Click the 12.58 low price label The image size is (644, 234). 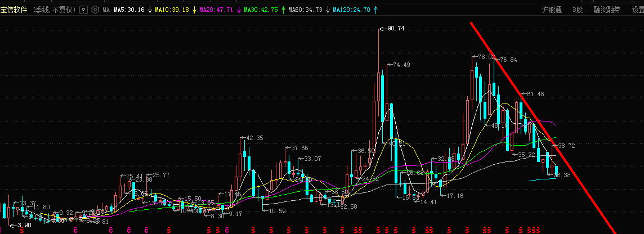[x=348, y=206]
